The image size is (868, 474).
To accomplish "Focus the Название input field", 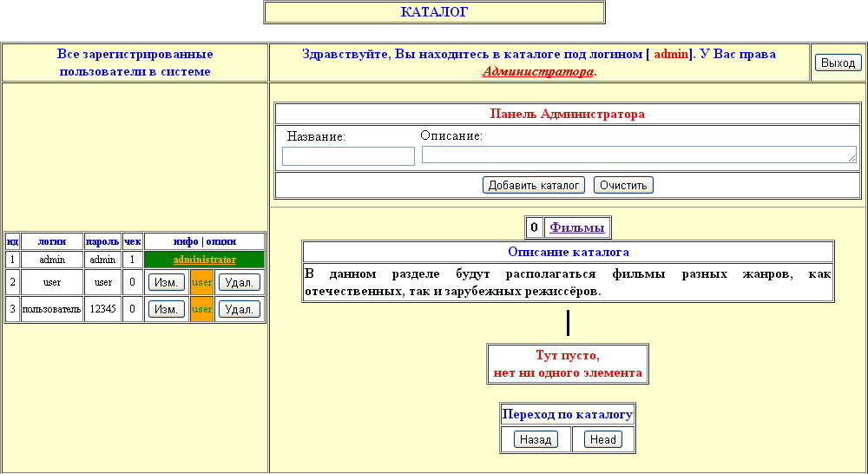I will [348, 156].
